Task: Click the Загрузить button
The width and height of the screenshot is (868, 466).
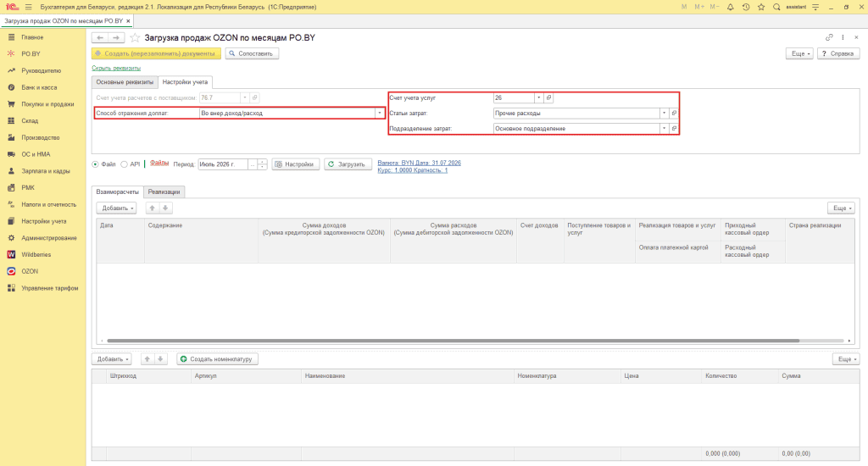Action: click(348, 164)
